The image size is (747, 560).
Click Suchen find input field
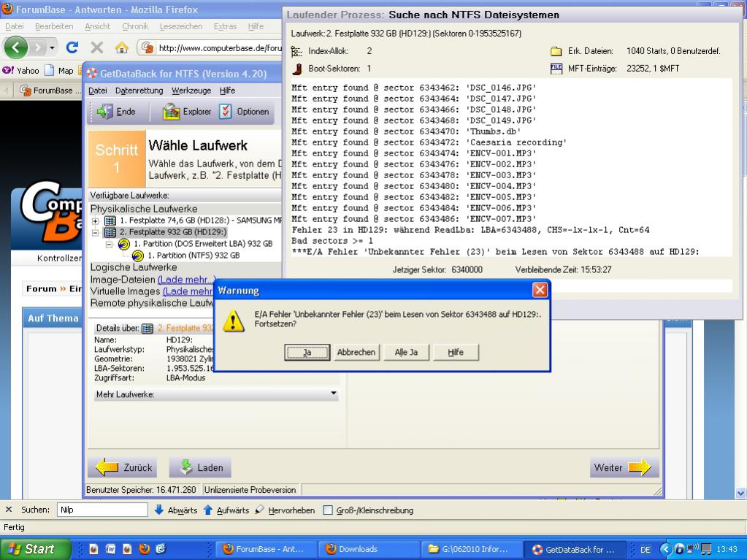102,510
